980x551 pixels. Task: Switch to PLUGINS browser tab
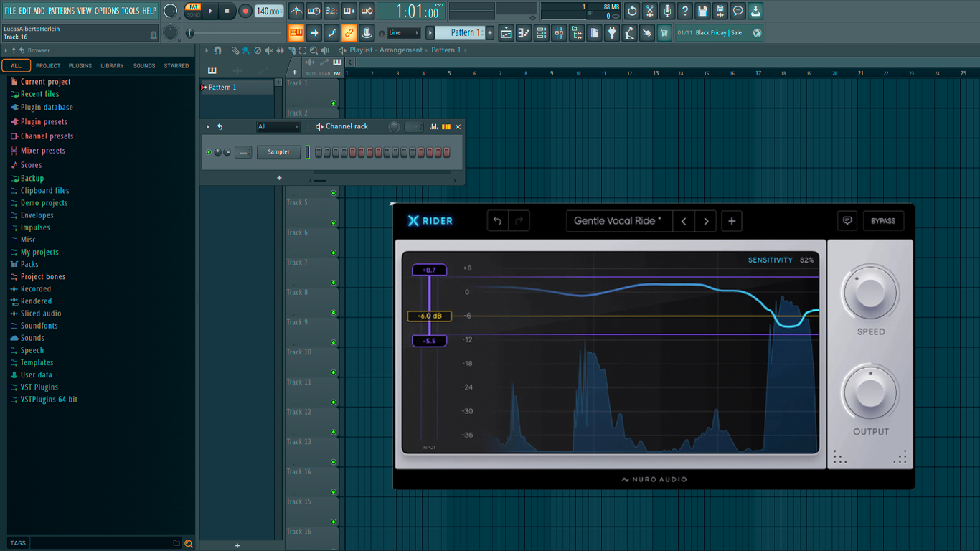pyautogui.click(x=80, y=65)
